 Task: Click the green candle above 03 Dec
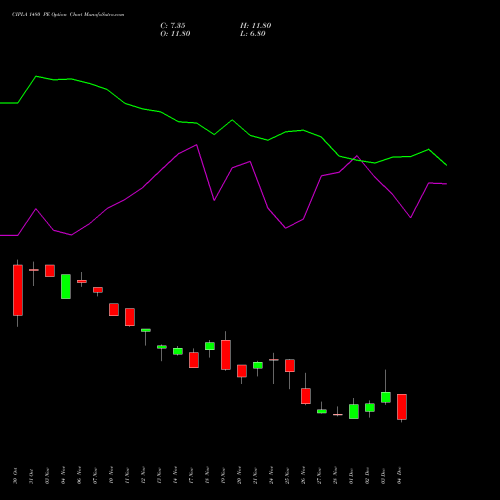click(x=386, y=397)
